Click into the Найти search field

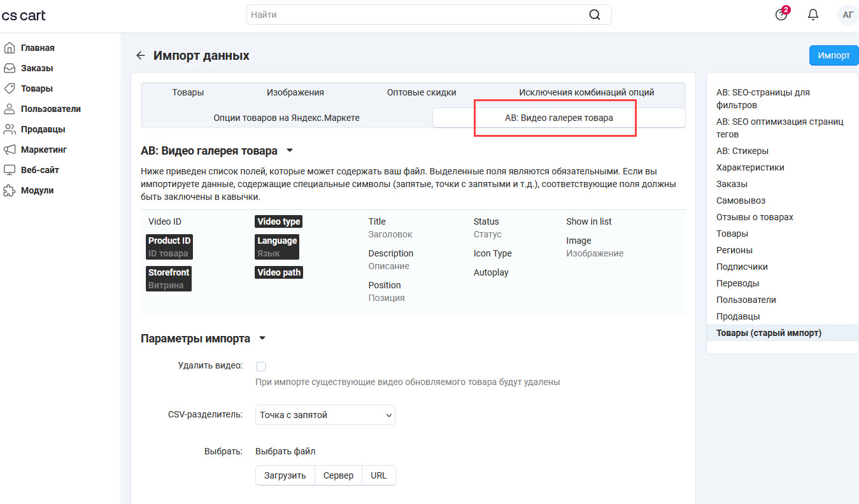coord(414,15)
